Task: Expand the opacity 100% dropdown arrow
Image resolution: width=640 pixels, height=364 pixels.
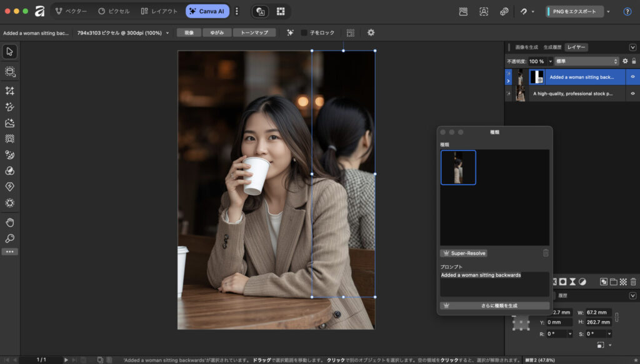Action: pyautogui.click(x=550, y=61)
